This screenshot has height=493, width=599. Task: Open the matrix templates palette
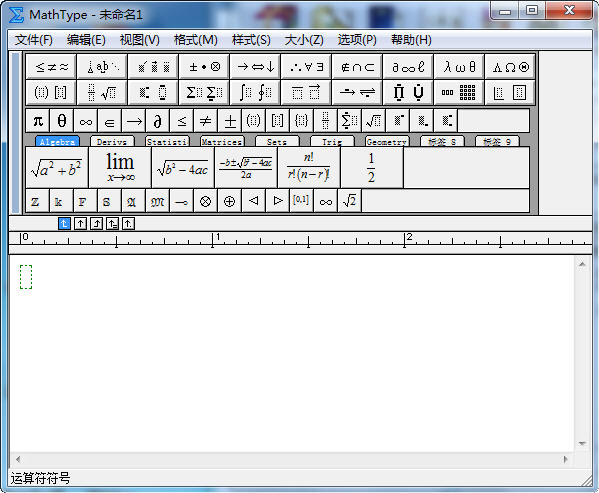[459, 92]
